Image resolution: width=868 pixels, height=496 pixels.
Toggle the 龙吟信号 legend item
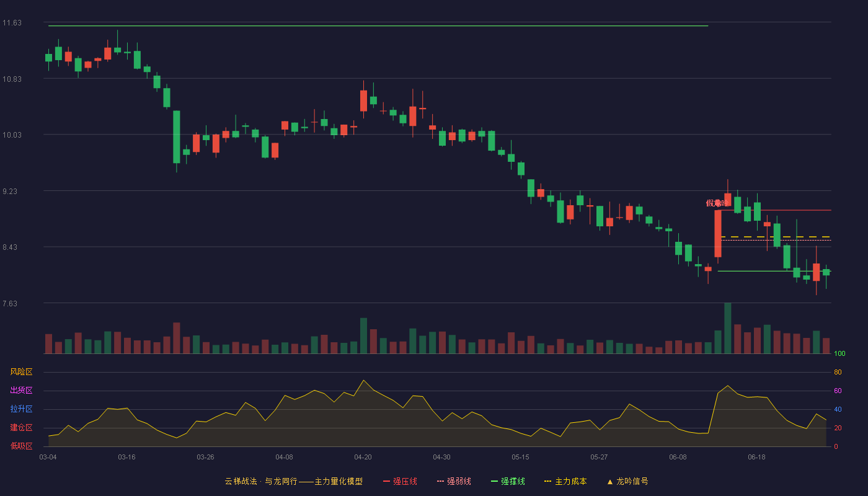pos(627,481)
